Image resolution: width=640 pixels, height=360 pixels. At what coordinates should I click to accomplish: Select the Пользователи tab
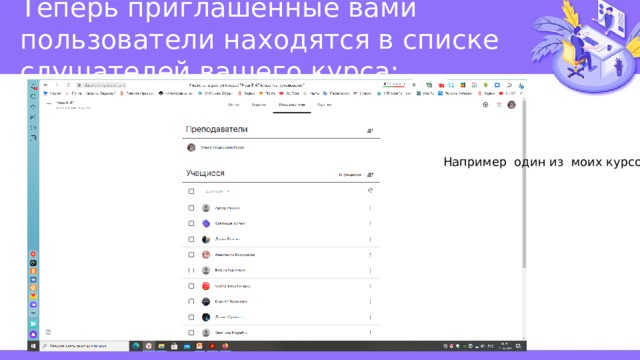coord(292,105)
